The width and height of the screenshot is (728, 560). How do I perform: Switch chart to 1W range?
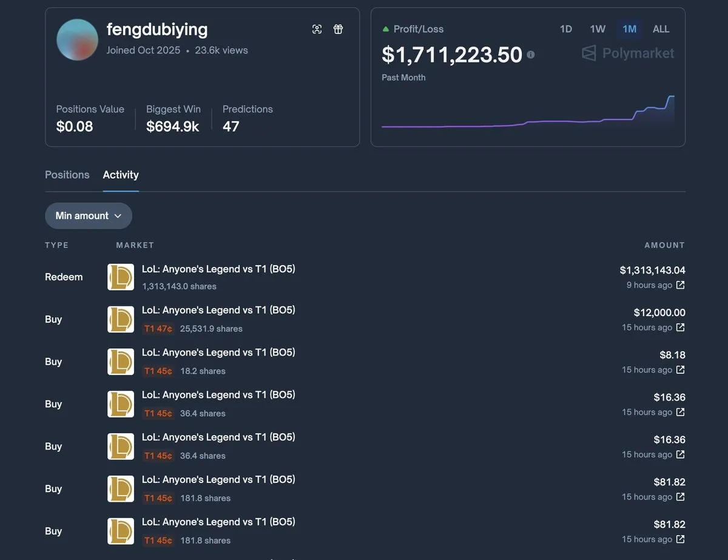(598, 29)
